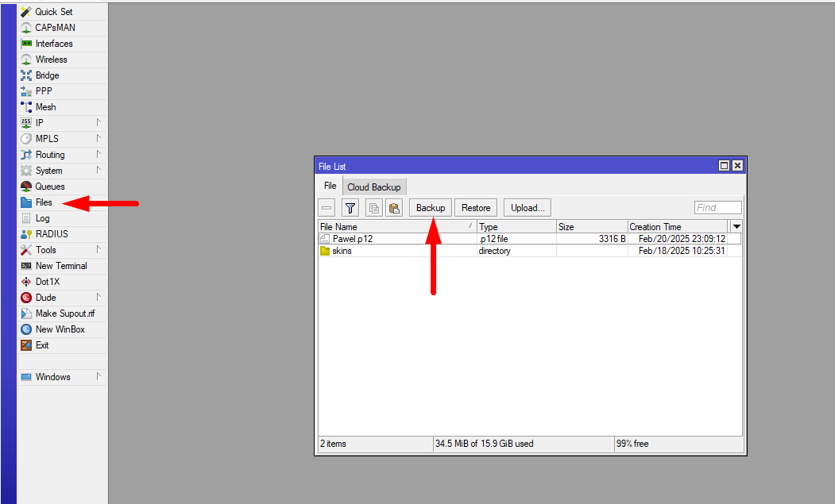This screenshot has height=504, width=835.
Task: Click the Upload... button
Action: pyautogui.click(x=528, y=208)
